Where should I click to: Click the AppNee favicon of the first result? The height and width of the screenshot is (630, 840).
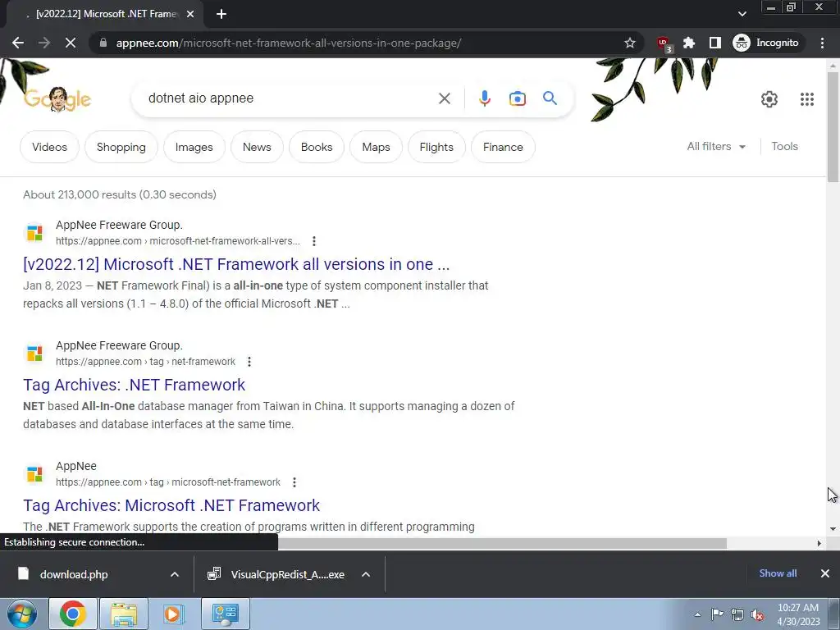34,233
